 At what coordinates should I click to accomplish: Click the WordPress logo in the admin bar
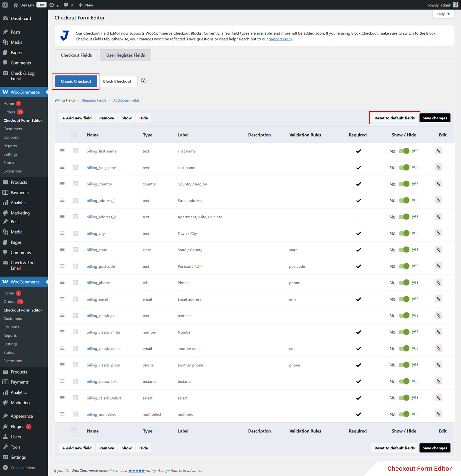pyautogui.click(x=5, y=5)
